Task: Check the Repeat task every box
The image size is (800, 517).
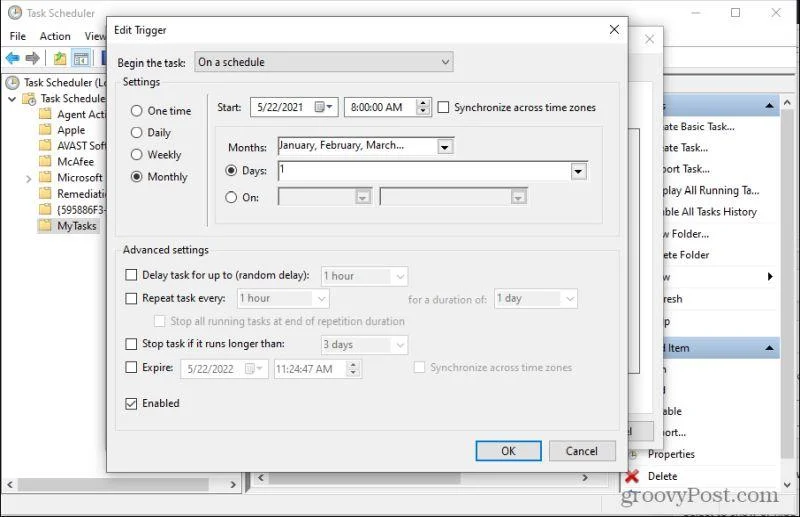Action: [131, 298]
